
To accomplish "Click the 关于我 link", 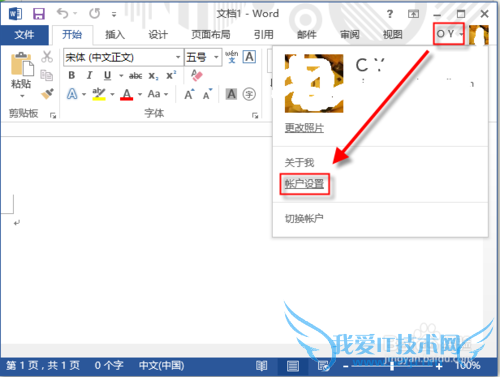I will point(299,162).
